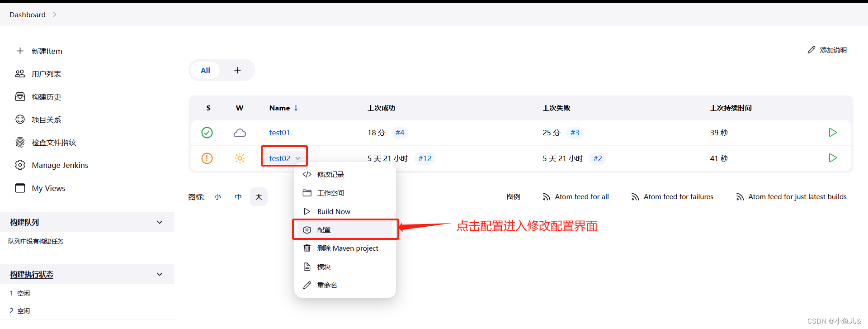Click the code icon beside 修改记录
Image resolution: width=868 pixels, height=329 pixels.
point(307,174)
